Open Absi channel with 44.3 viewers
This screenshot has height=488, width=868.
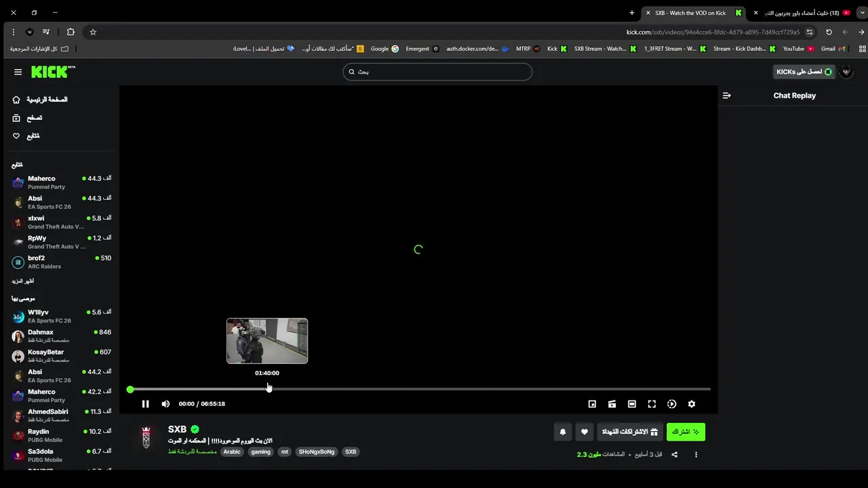[61, 202]
